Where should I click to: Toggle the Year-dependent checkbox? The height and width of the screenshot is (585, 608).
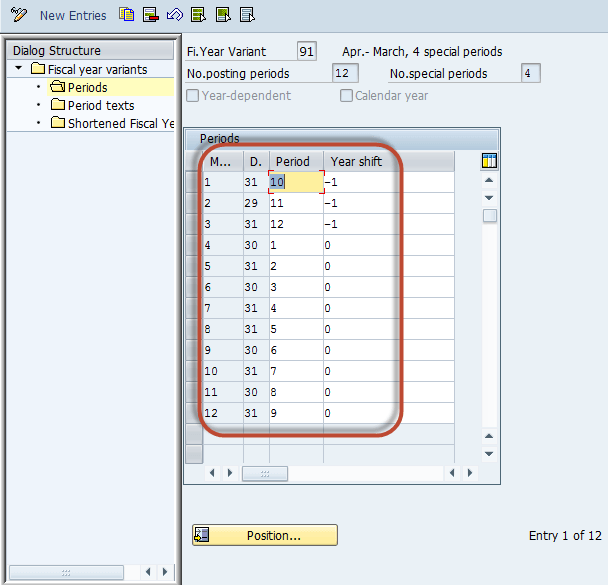(x=193, y=96)
